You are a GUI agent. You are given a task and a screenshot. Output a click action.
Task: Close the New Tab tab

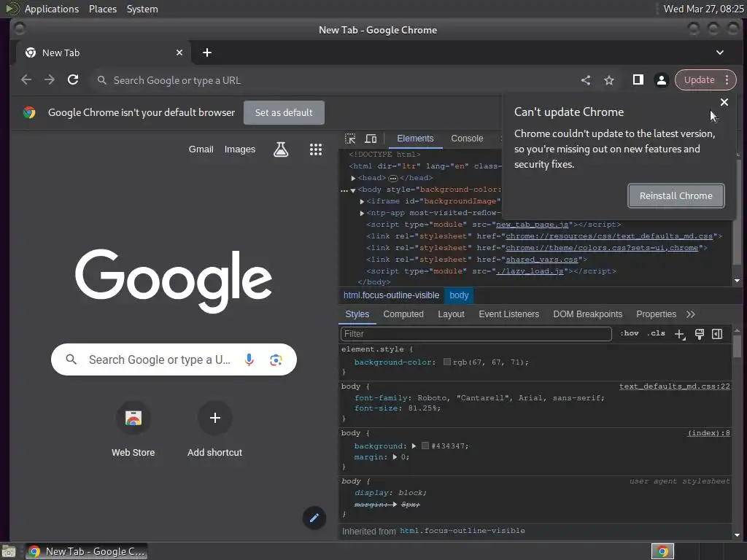179,52
